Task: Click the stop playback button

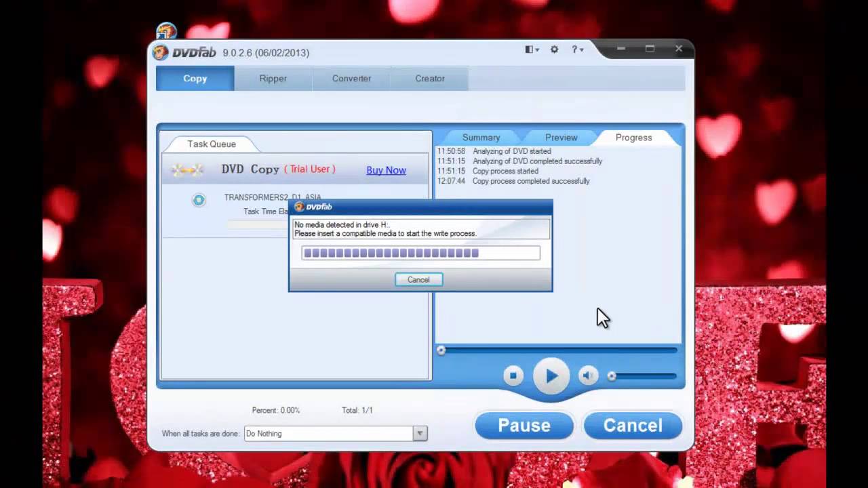Action: (513, 375)
